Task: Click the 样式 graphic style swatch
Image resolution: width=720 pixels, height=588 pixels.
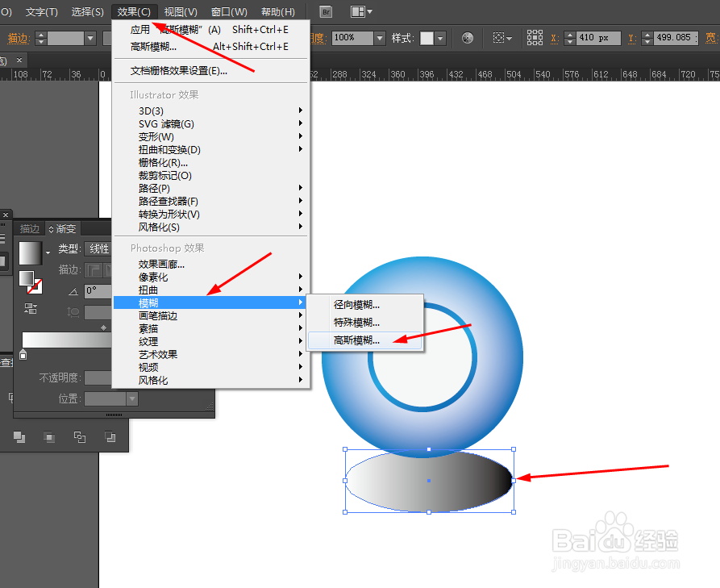Action: [x=427, y=38]
